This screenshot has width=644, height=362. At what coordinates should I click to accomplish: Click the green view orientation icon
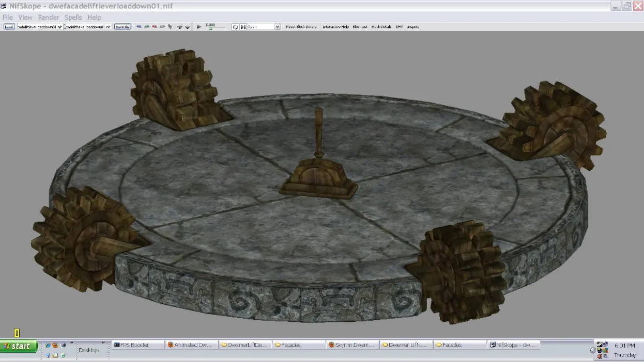click(x=146, y=27)
